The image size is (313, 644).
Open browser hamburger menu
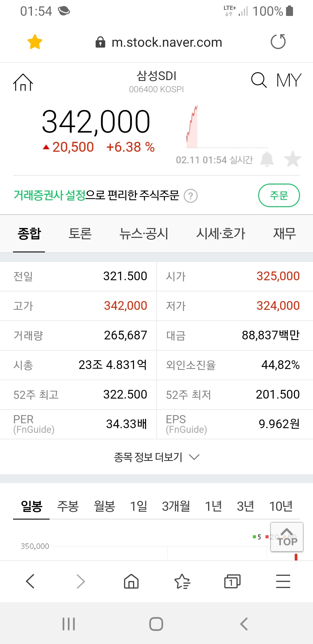point(283,581)
